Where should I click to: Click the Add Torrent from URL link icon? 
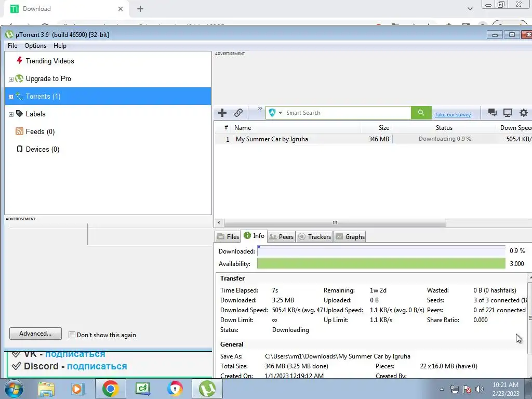(x=238, y=113)
